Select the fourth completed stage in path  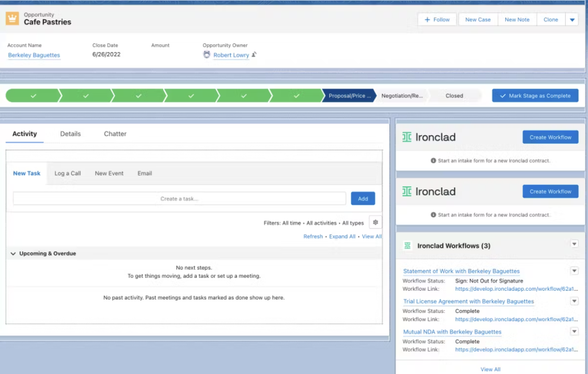191,96
